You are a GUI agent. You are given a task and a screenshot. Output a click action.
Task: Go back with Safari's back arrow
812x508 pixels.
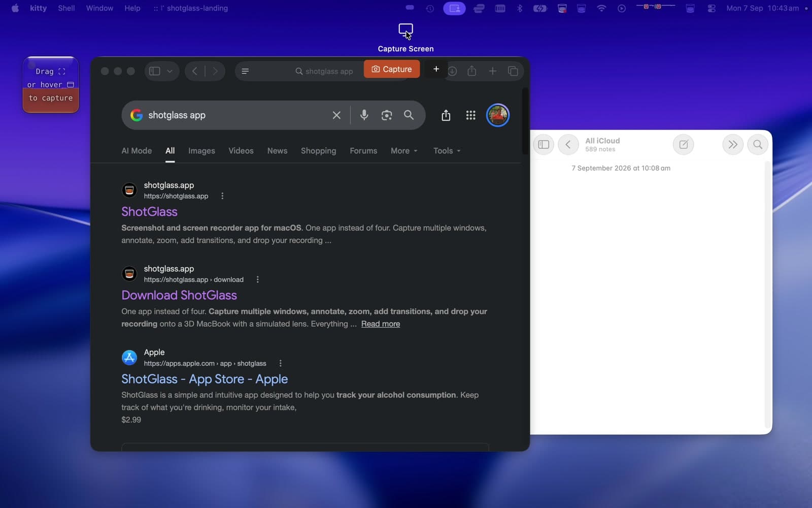point(195,71)
